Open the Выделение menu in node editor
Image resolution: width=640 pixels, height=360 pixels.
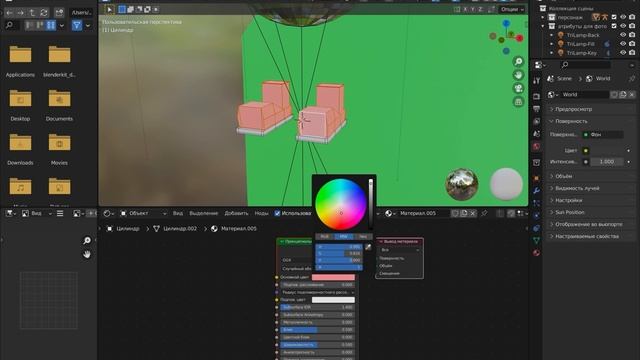[x=203, y=213]
